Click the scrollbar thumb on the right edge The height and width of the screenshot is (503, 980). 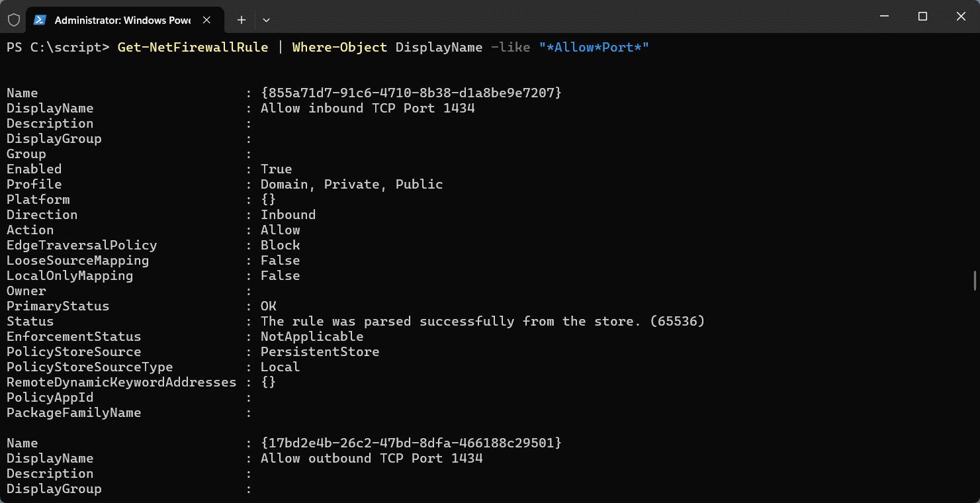click(974, 281)
